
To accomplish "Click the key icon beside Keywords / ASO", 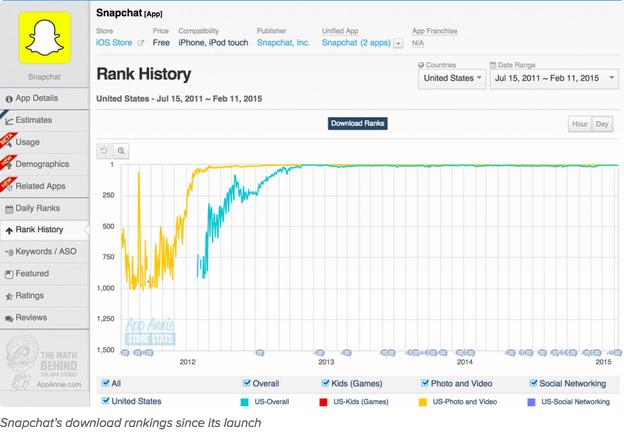I will tap(9, 252).
